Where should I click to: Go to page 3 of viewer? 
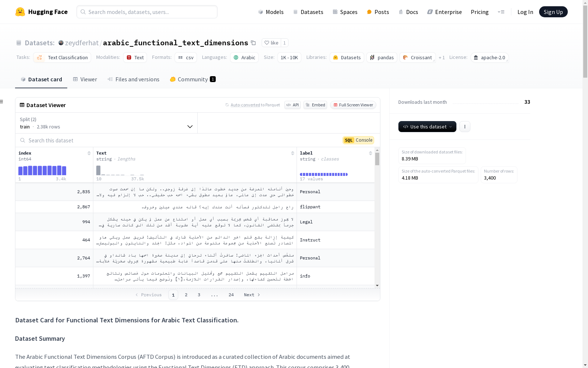pos(199,295)
